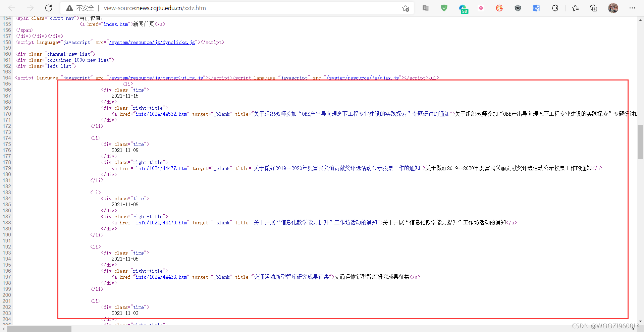Click the 不安全 security label
644x332 pixels.
85,8
